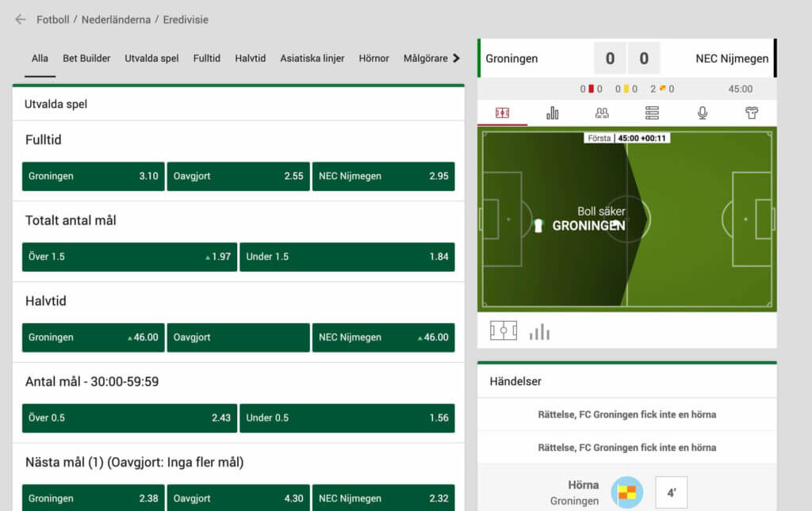
Task: Select the pitch icon below the field
Action: pos(504,331)
